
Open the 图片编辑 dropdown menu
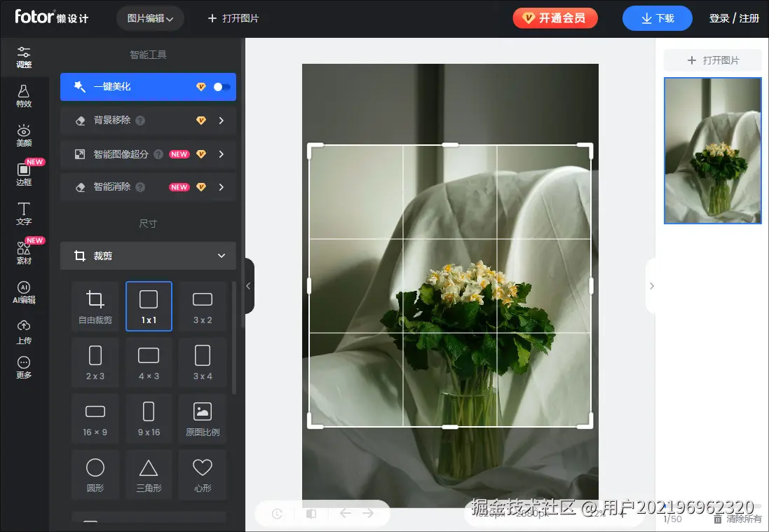click(150, 19)
